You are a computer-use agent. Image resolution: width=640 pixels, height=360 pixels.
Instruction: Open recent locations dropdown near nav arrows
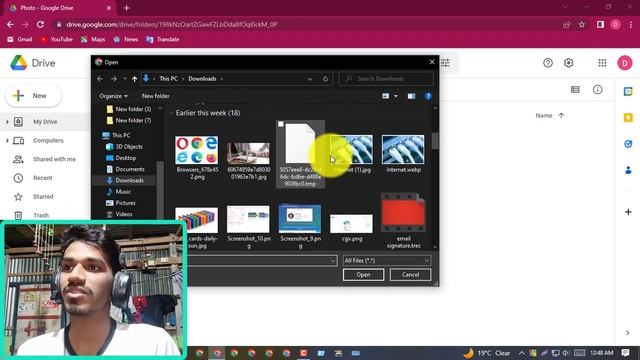(124, 79)
